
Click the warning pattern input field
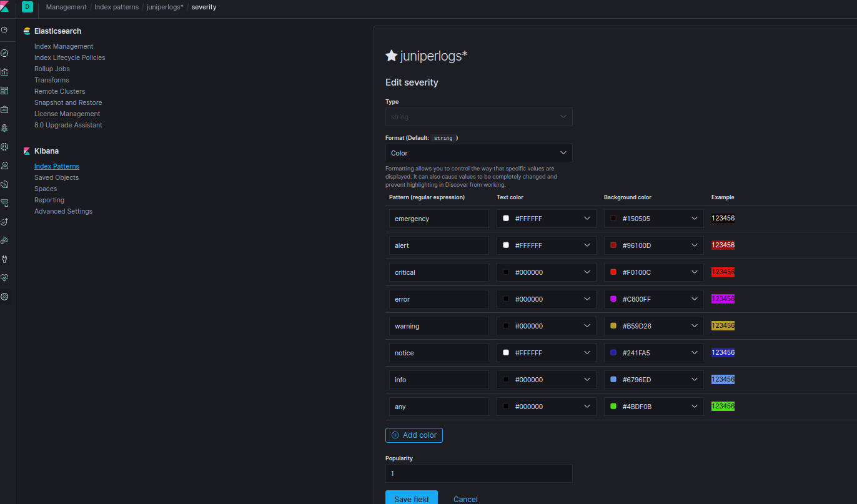point(439,326)
